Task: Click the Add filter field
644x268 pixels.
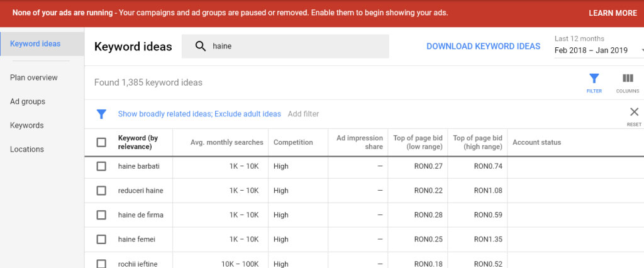Action: pos(303,114)
